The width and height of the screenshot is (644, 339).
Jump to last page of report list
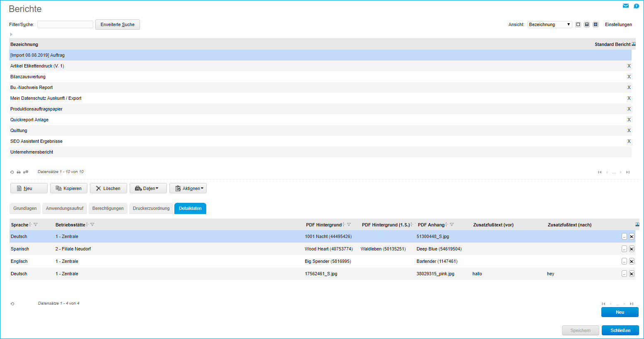[x=628, y=172]
